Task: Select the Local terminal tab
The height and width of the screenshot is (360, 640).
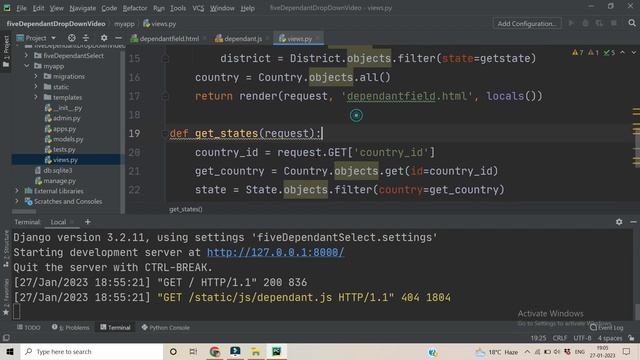Action: [58, 222]
